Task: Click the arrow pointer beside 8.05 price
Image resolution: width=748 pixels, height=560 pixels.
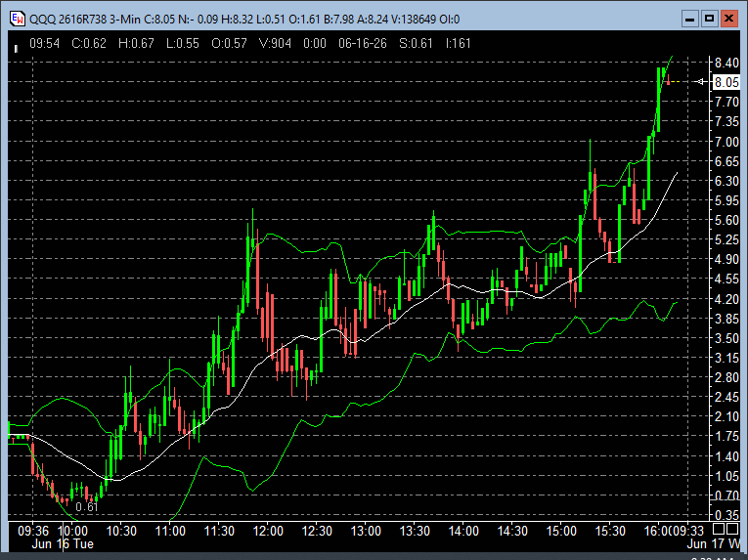Action: click(700, 81)
